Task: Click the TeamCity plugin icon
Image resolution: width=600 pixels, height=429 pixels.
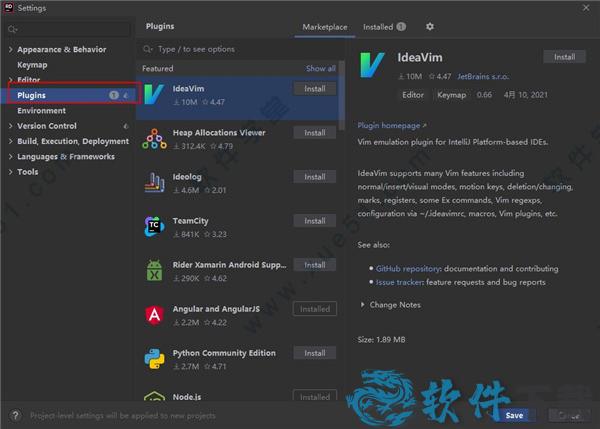Action: (154, 226)
